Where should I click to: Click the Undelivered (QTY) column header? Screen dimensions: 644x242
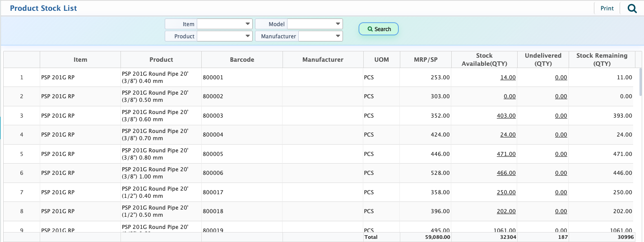543,59
